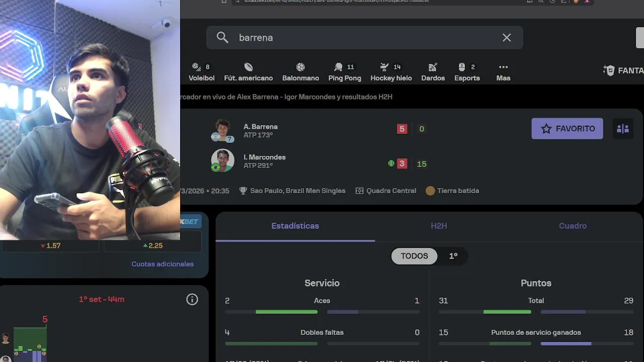This screenshot has width=644, height=362.
Task: Focus the search field containing barrena
Action: point(365,38)
